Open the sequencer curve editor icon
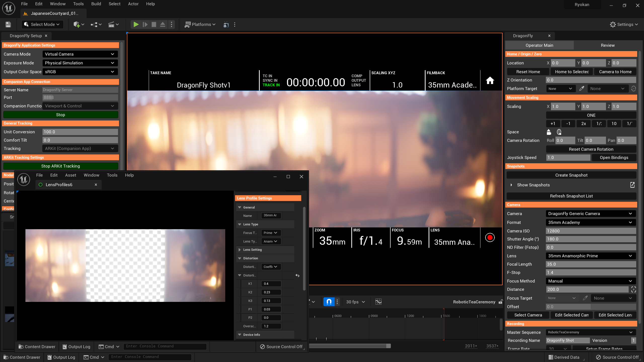 [x=378, y=302]
